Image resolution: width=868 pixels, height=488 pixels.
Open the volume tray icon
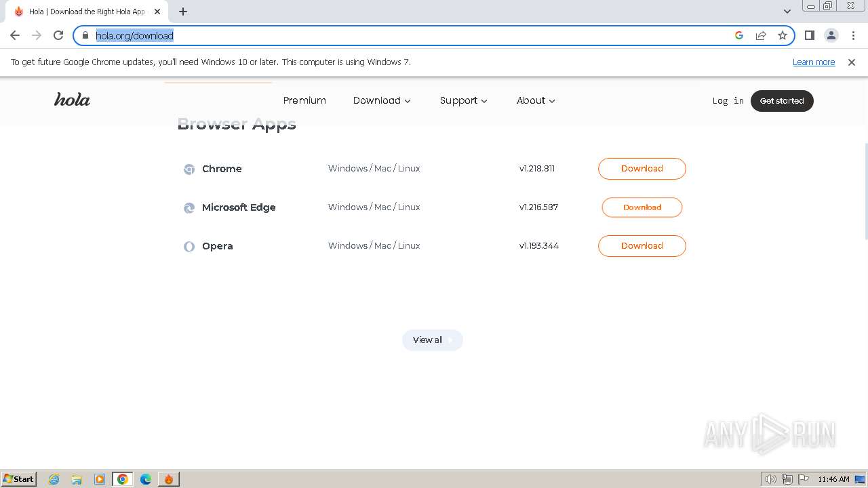(770, 479)
